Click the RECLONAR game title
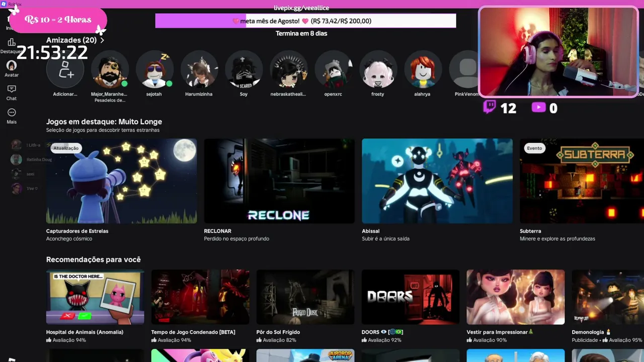This screenshot has width=644, height=362. (x=217, y=231)
